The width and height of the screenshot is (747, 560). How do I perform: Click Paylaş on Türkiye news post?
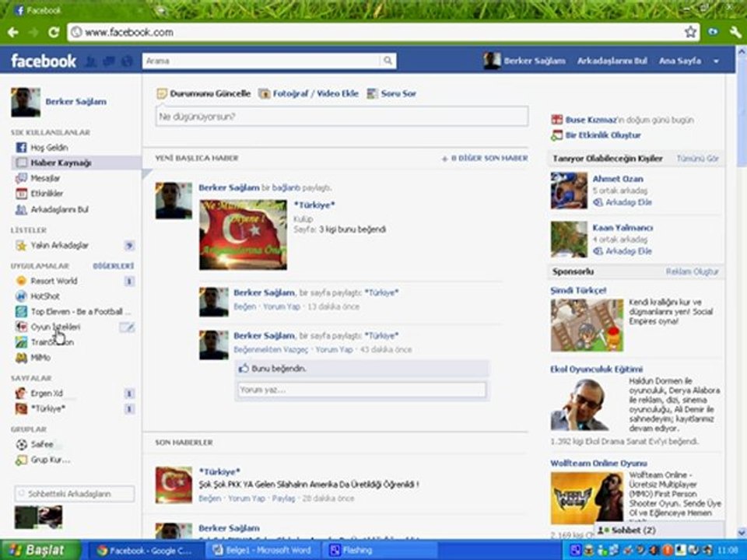tap(283, 499)
